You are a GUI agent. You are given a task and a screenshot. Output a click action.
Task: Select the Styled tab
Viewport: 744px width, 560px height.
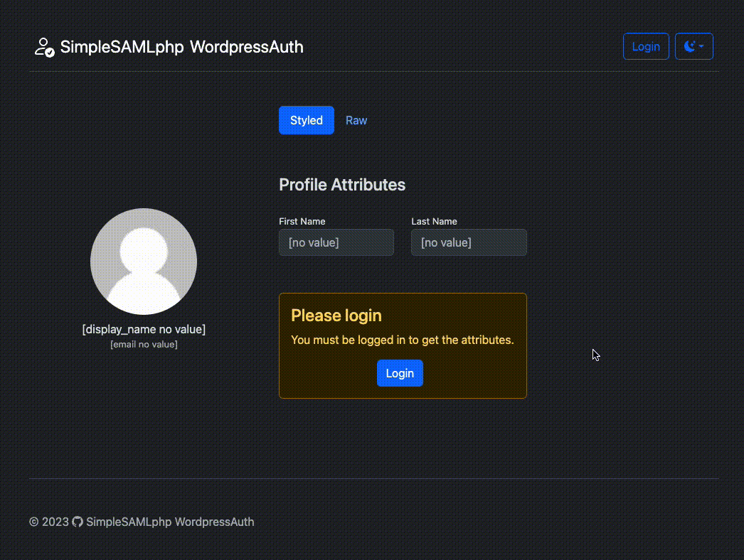(x=307, y=120)
